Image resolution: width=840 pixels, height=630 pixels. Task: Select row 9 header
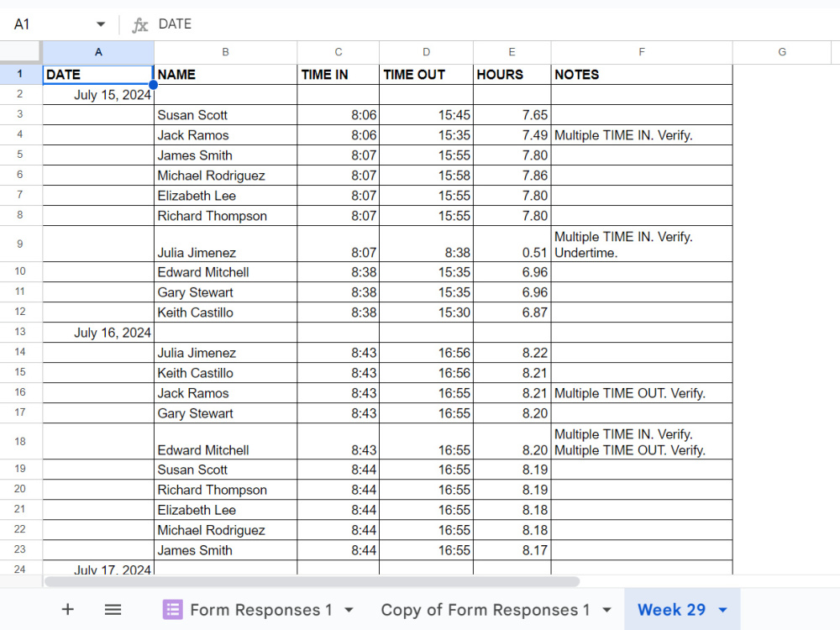click(20, 244)
